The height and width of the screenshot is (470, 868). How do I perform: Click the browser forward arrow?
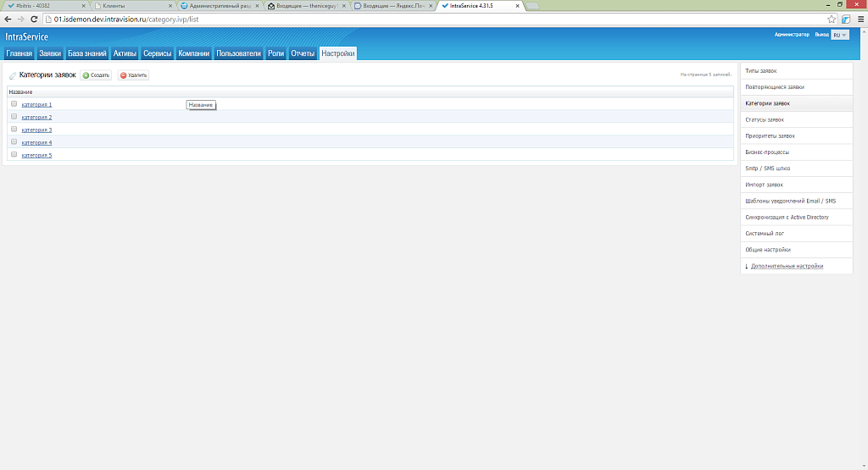pyautogui.click(x=21, y=19)
